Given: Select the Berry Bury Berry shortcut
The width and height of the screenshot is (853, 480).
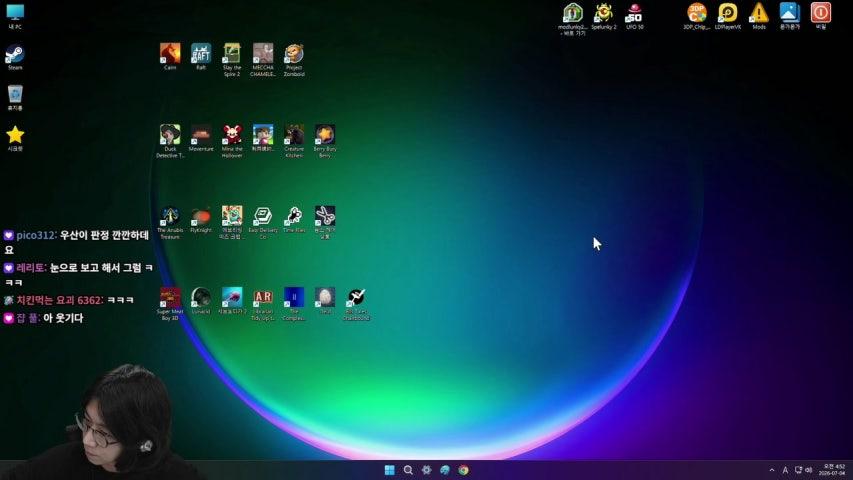Looking at the screenshot, I should point(325,140).
